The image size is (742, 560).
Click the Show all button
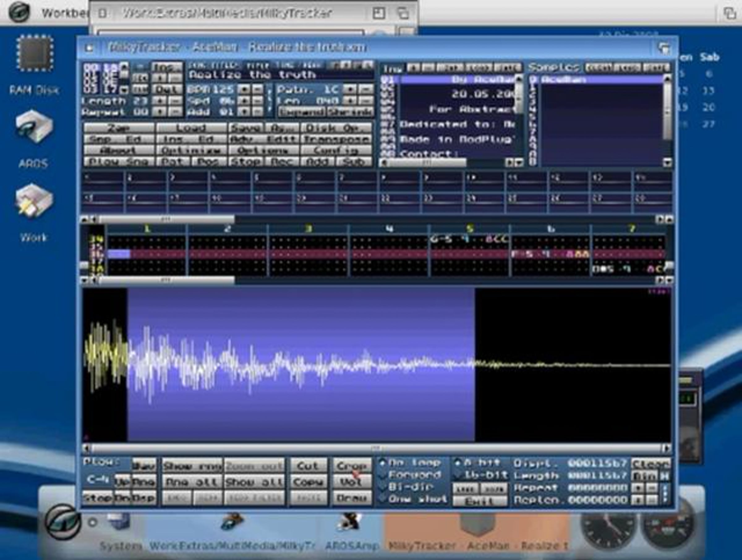(254, 482)
